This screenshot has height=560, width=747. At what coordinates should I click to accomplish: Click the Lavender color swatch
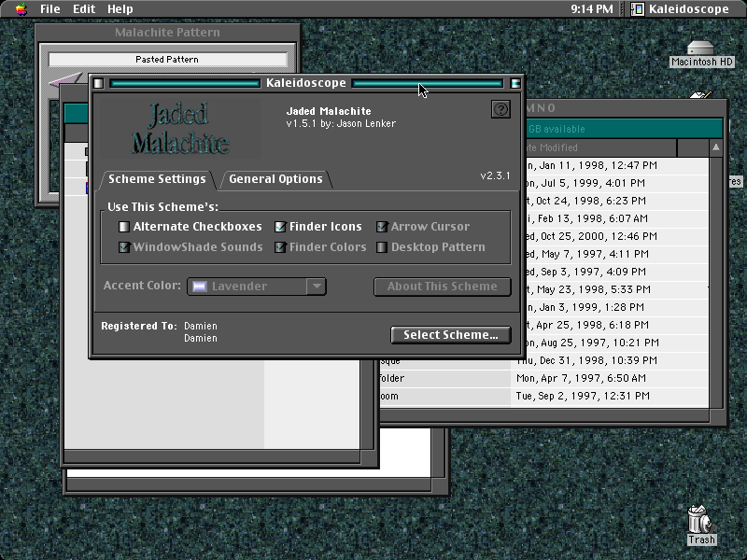click(199, 287)
